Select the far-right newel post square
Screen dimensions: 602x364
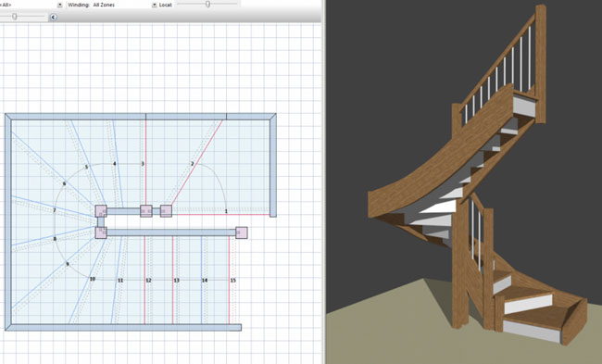tap(242, 232)
